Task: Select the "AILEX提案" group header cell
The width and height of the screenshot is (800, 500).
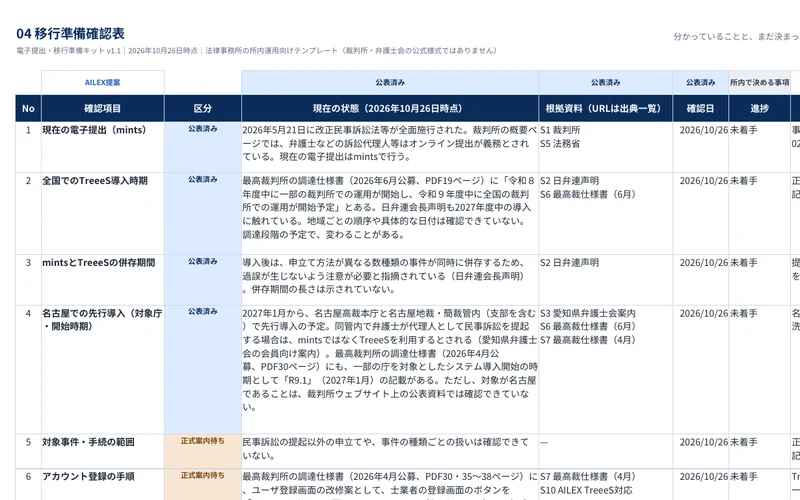Action: click(103, 82)
